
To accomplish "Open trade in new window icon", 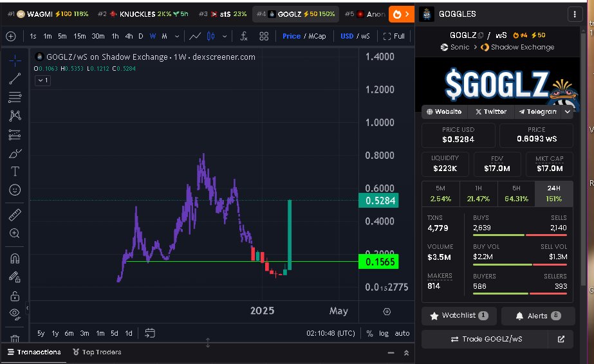I will 561,339.
